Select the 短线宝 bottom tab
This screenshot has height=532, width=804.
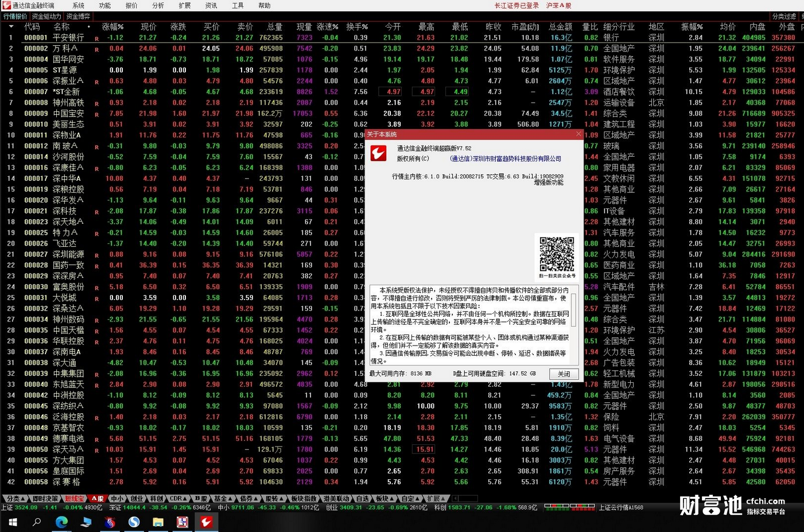point(74,499)
